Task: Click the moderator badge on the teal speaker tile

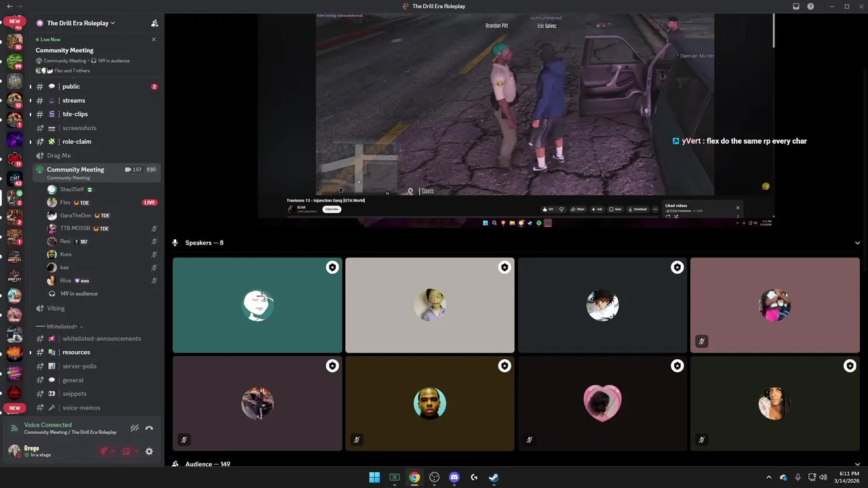Action: [332, 268]
